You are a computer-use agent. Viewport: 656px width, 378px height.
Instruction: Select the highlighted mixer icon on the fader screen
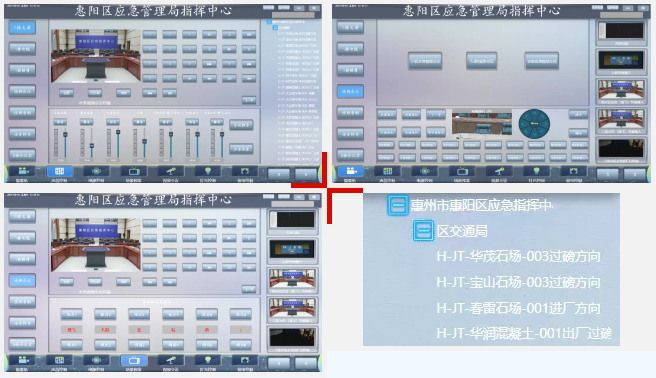[59, 171]
